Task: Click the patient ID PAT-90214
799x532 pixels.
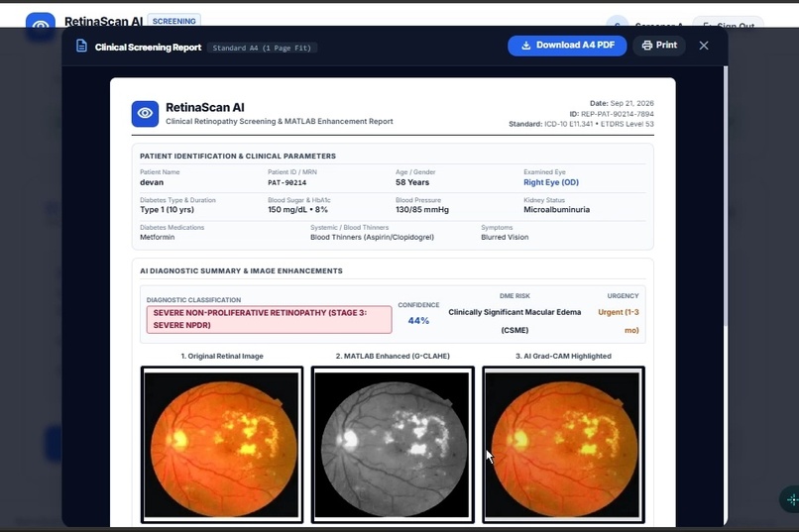Action: 286,182
